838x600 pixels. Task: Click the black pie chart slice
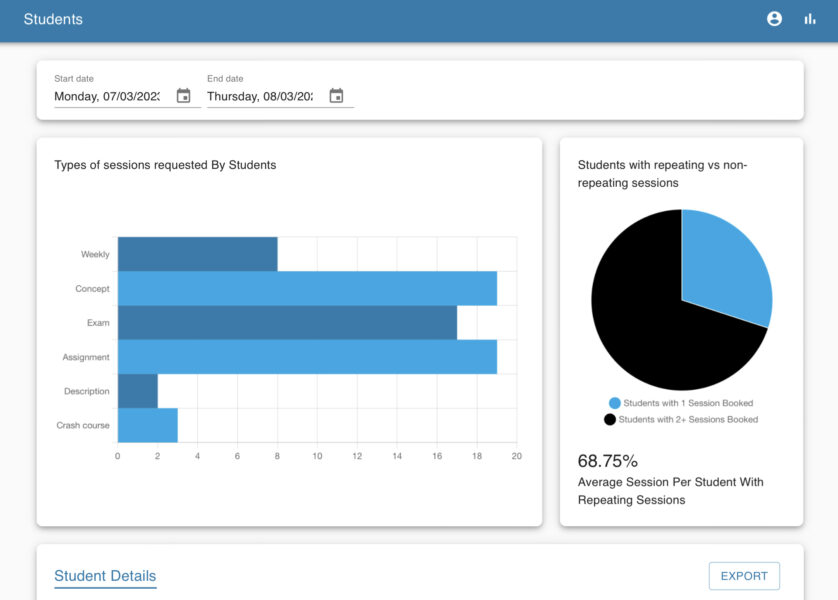tap(641, 321)
